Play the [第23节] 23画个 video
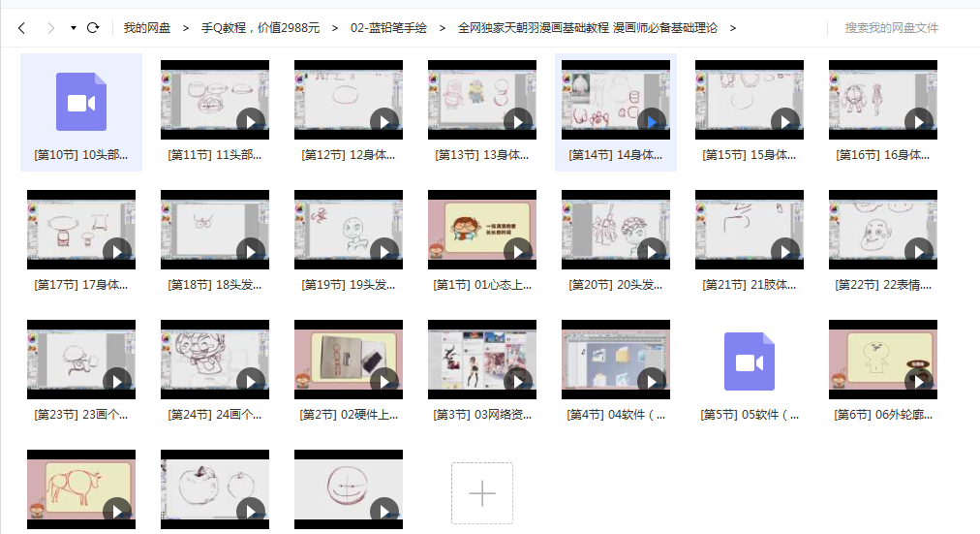The width and height of the screenshot is (980, 534). tap(117, 382)
